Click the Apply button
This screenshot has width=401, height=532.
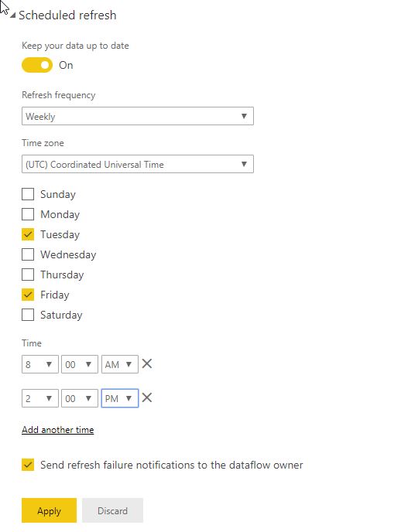pos(50,510)
